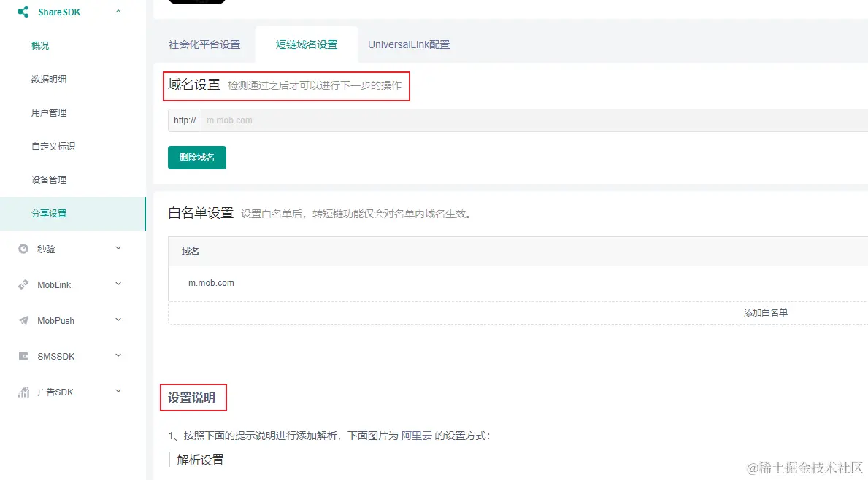Click 添加白名单 to add whitelist
Screen dimensions: 868x480
[x=766, y=312]
